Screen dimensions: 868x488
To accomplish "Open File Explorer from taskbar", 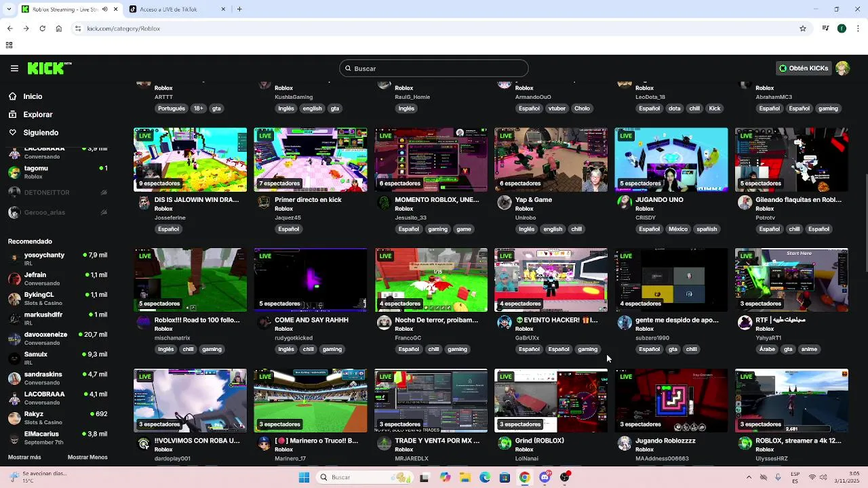I will 465,477.
